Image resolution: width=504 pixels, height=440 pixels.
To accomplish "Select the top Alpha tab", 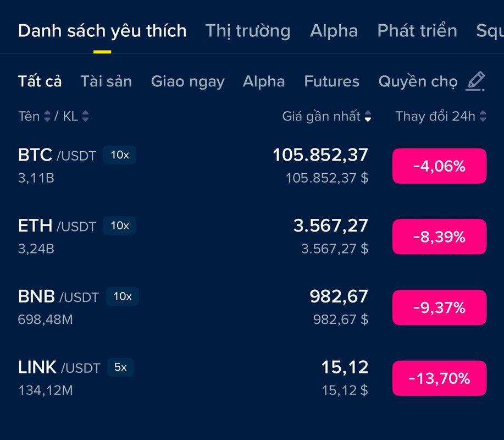I will click(334, 31).
